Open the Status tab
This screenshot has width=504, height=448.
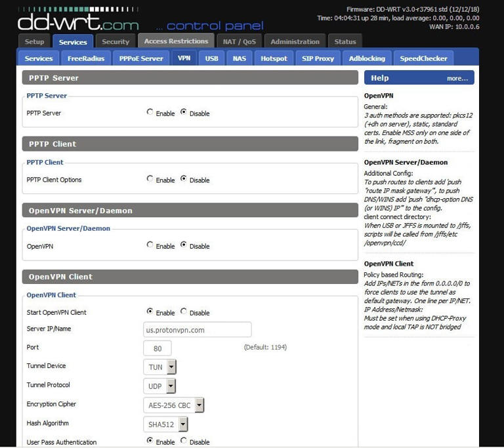(x=345, y=41)
